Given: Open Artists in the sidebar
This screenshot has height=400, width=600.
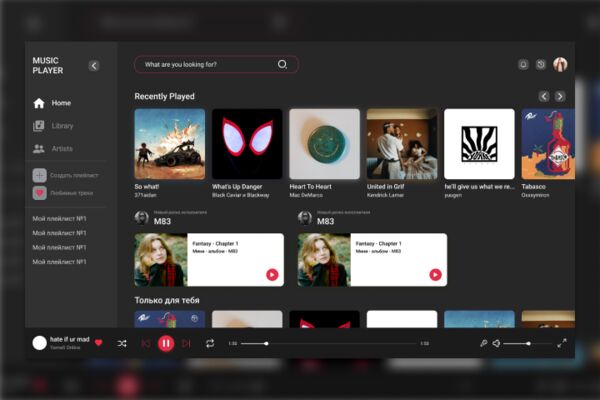Looking at the screenshot, I should pyautogui.click(x=53, y=149).
